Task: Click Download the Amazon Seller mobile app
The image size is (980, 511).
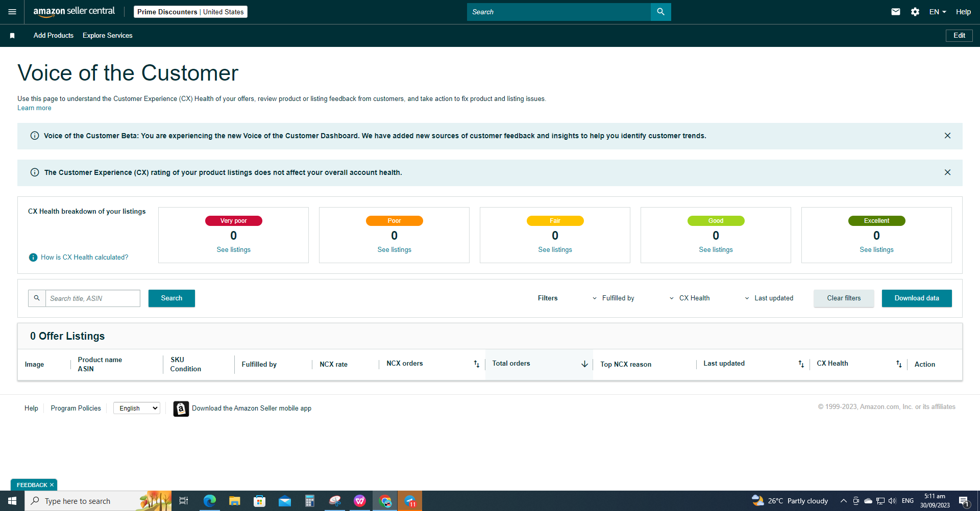Action: click(252, 408)
